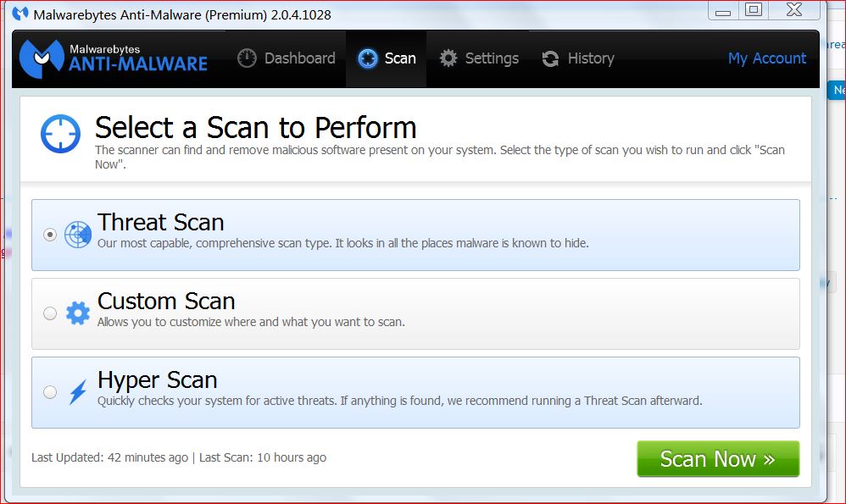The width and height of the screenshot is (846, 504).
Task: Click the Custom Scan blue gear icon
Action: (78, 313)
